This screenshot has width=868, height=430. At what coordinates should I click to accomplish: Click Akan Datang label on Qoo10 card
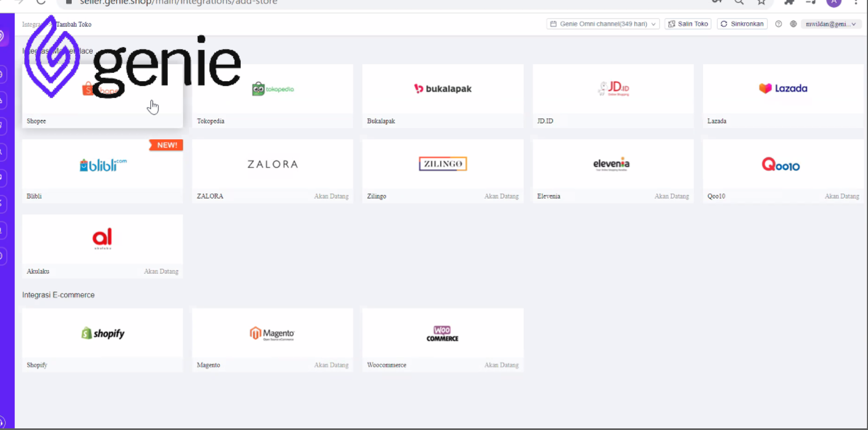click(x=842, y=196)
